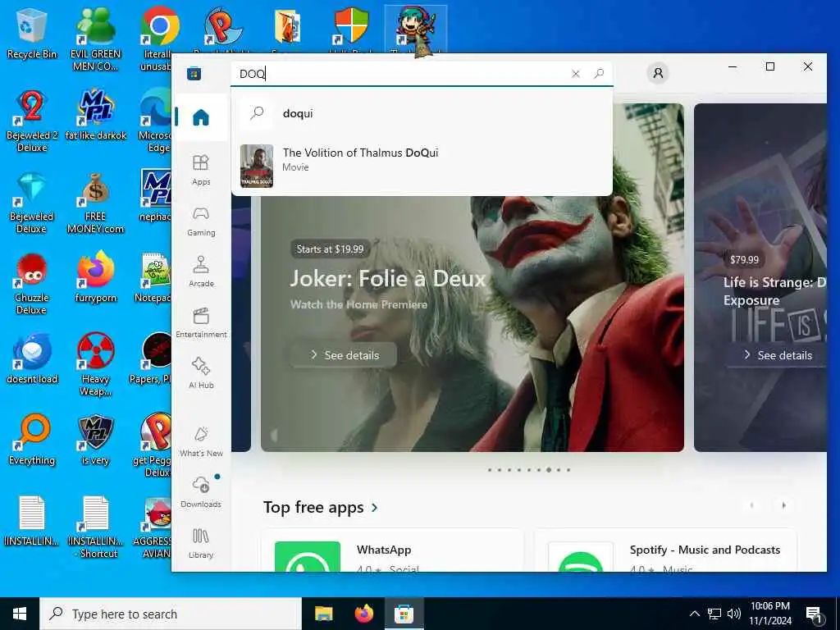Open the Apps section
Image resolution: width=840 pixels, height=630 pixels.
coord(202,171)
